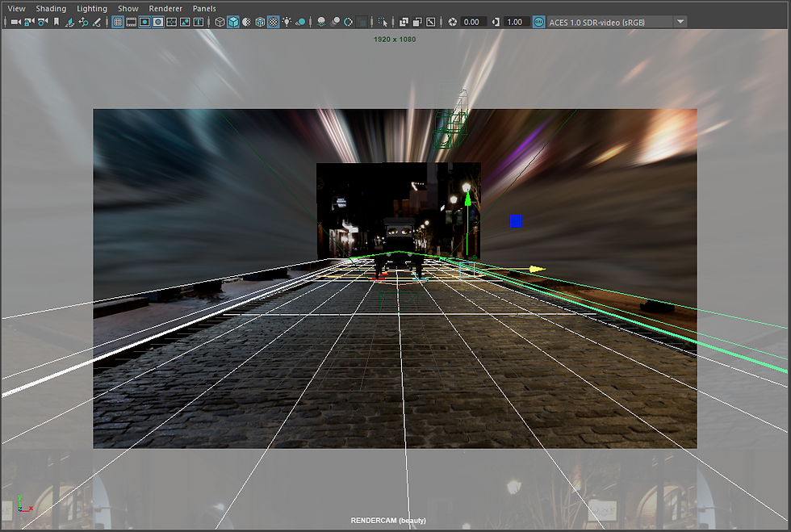Viewport: 791px width, 532px height.
Task: Click the Exposure icon in toolbar
Action: pyautogui.click(x=453, y=22)
